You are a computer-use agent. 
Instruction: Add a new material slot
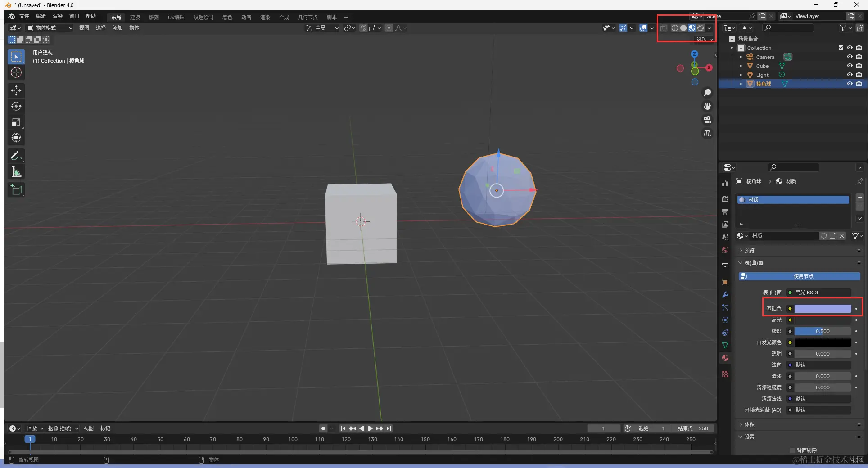860,198
